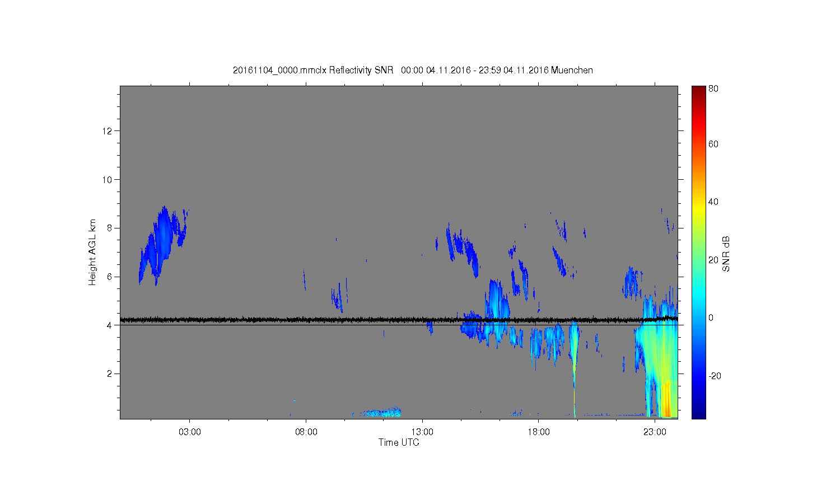Click the colorbar value label 60

pos(713,144)
